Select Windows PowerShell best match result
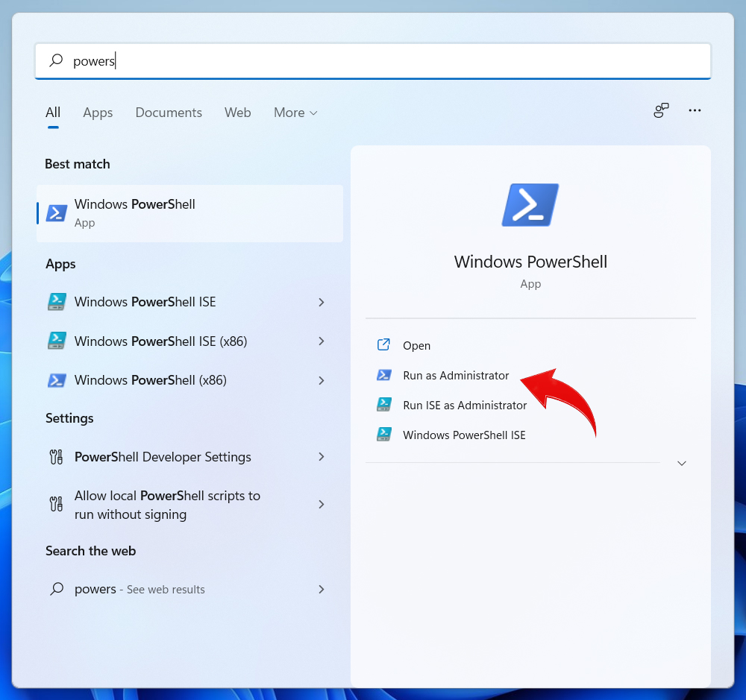The width and height of the screenshot is (746, 700). coord(189,213)
